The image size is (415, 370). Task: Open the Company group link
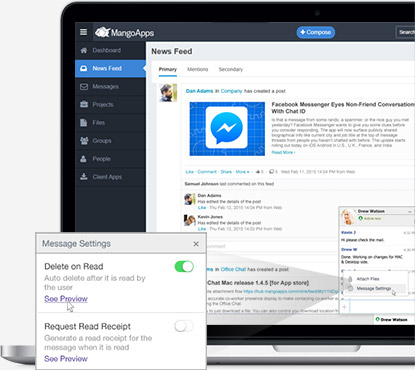pyautogui.click(x=231, y=91)
